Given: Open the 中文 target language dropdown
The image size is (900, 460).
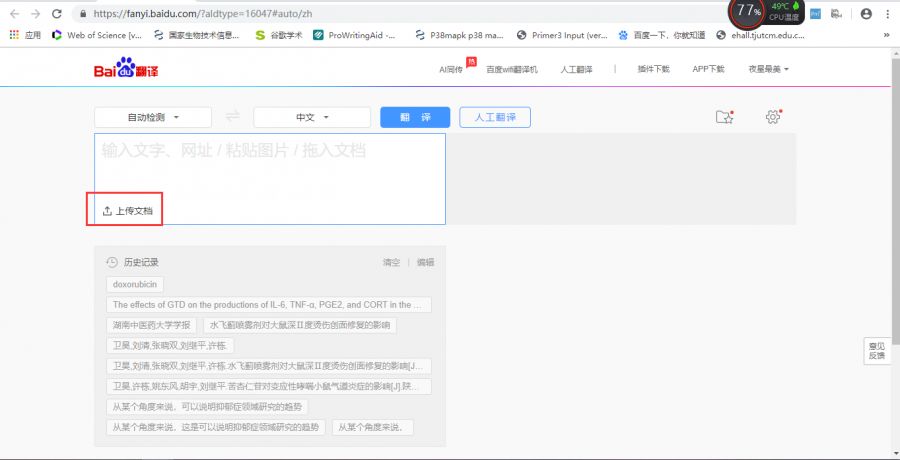Looking at the screenshot, I should coord(312,117).
